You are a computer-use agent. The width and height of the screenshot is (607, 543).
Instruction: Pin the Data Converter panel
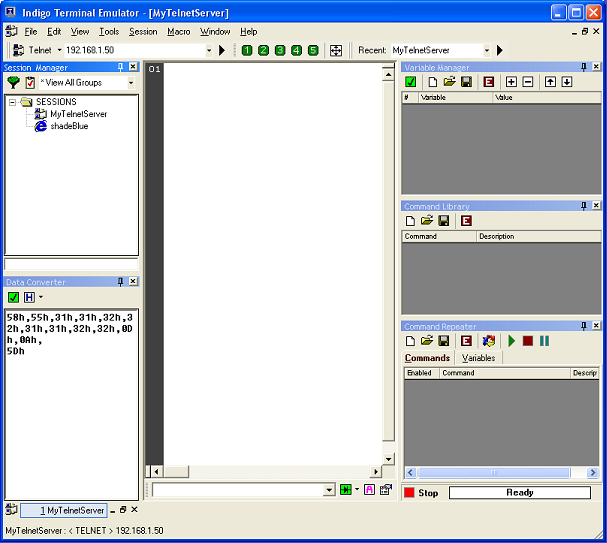(120, 282)
